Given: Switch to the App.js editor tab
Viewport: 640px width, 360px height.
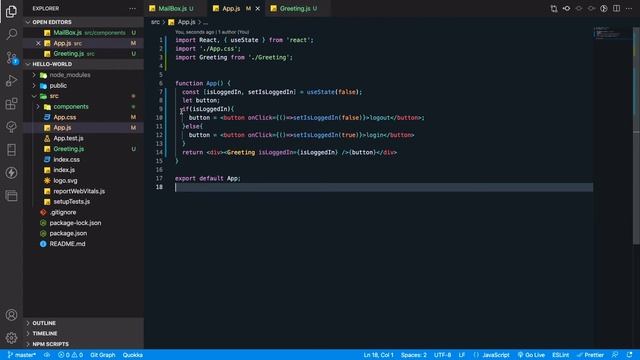Looking at the screenshot, I should (x=236, y=9).
